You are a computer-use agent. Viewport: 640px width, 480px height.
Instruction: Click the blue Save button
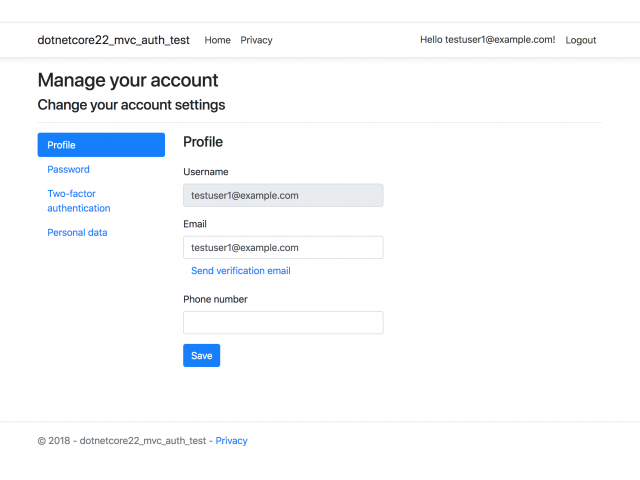pos(202,356)
